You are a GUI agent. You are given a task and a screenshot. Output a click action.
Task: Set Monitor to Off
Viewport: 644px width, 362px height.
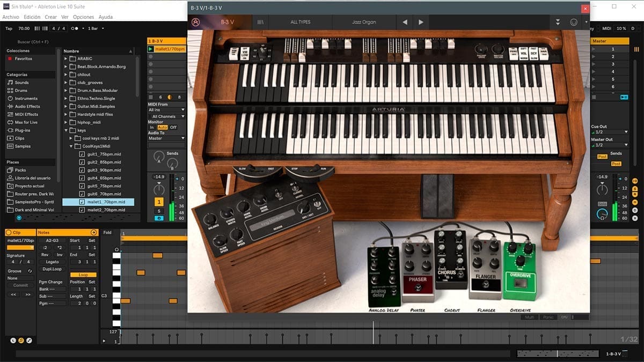tap(173, 127)
